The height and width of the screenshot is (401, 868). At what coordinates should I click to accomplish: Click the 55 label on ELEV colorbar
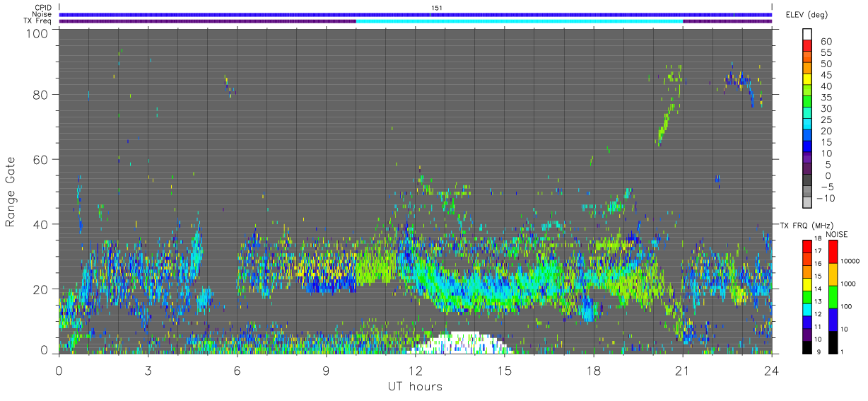pos(826,52)
